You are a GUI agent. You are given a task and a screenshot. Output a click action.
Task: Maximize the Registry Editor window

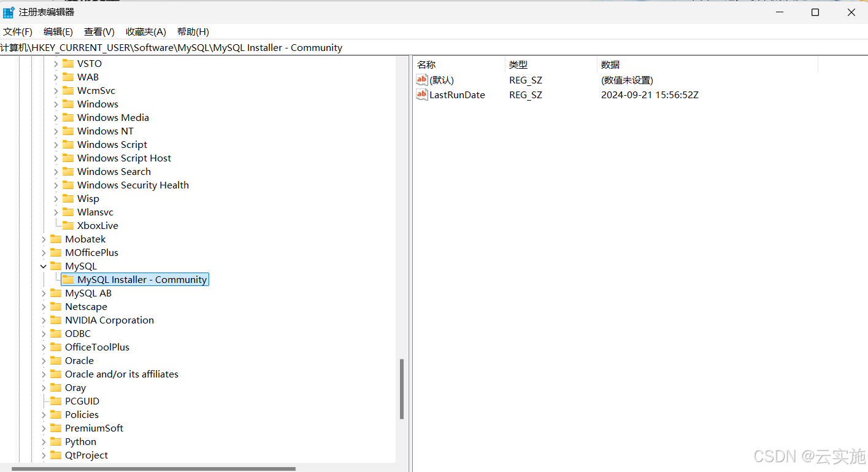coord(815,12)
